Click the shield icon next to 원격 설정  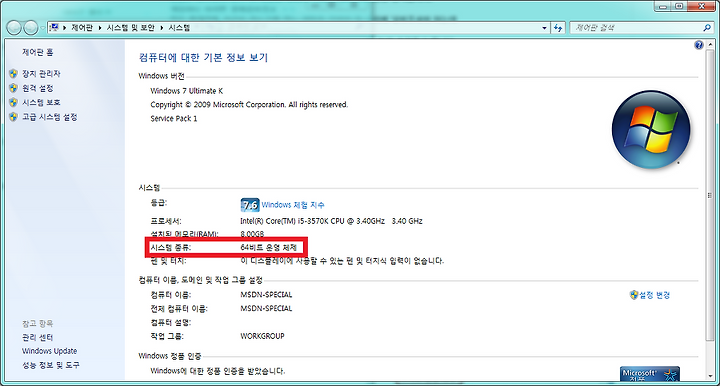pos(13,88)
